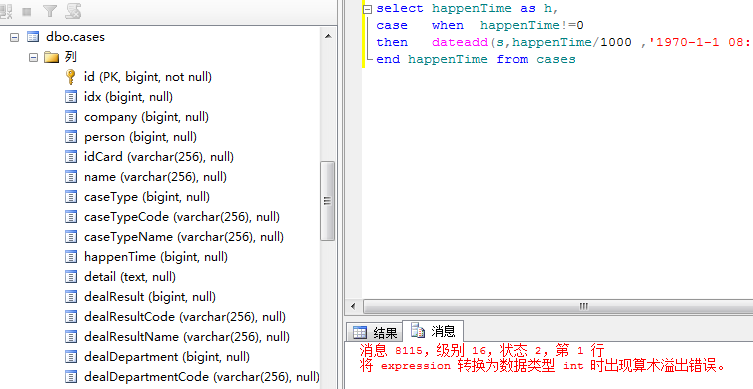Screen dimensions: 753x389
Task: Click the column icon next to happenTime
Action: (x=71, y=257)
